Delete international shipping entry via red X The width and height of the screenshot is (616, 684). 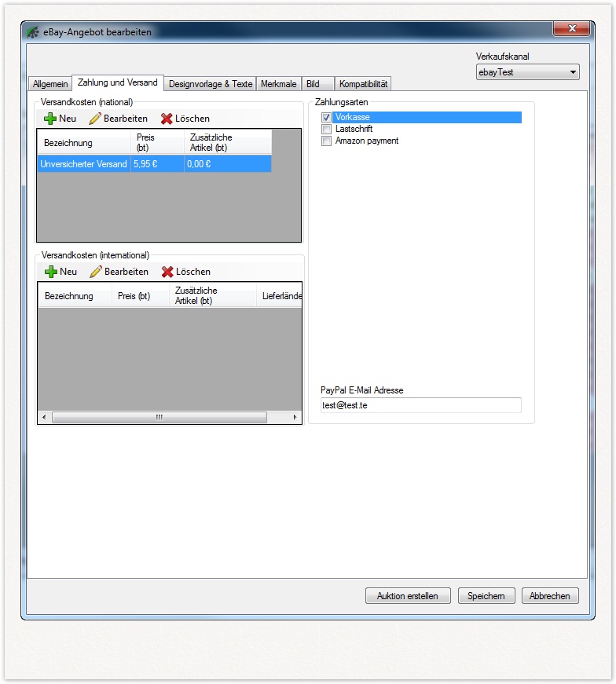coord(167,272)
